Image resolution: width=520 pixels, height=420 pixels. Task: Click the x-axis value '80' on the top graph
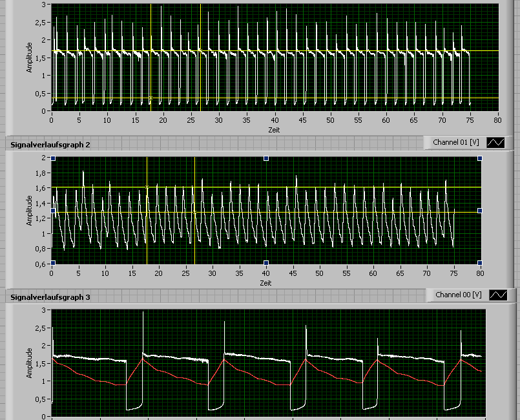click(x=497, y=120)
